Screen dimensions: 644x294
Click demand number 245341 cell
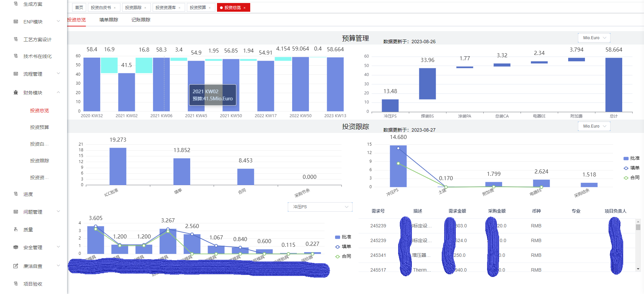pos(378,255)
